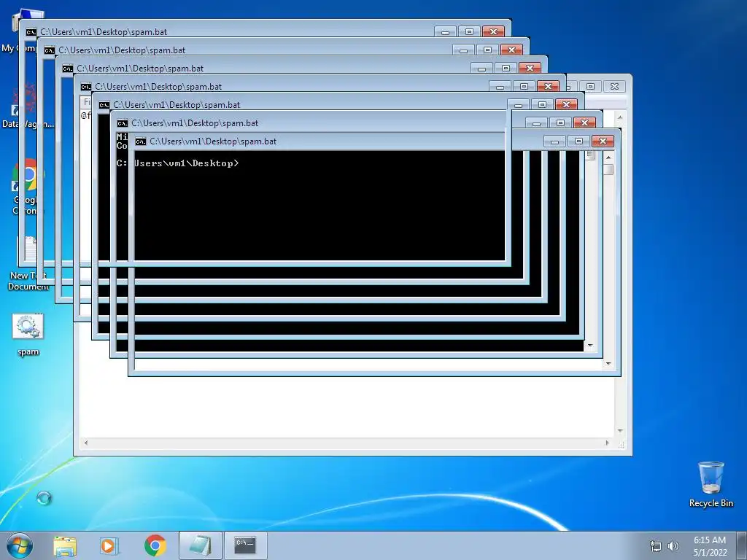Screen dimensions: 747x560
Task: Open the Windows Start menu orb
Action: [20, 545]
